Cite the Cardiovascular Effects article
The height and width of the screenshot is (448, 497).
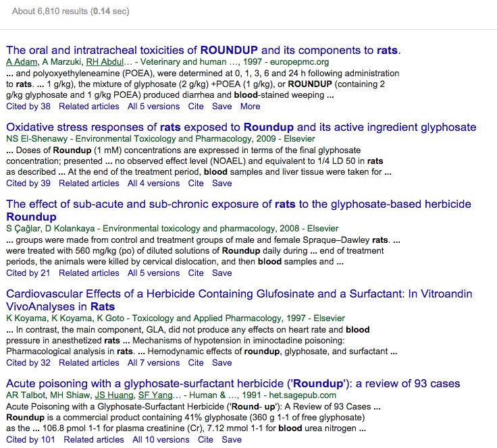196,362
